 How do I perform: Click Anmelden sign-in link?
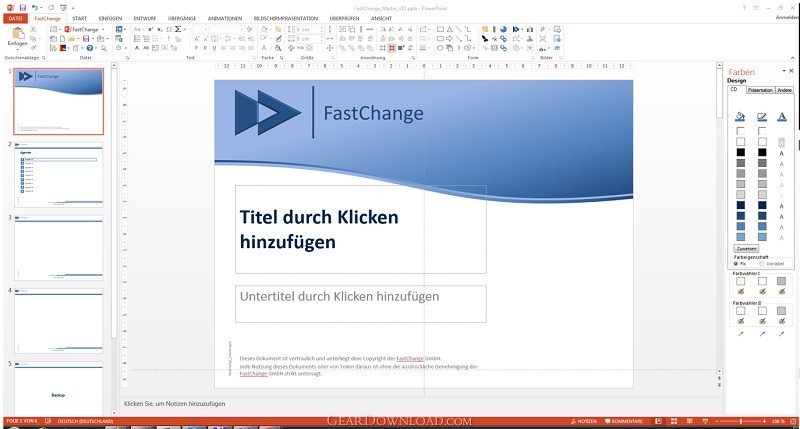pos(787,17)
